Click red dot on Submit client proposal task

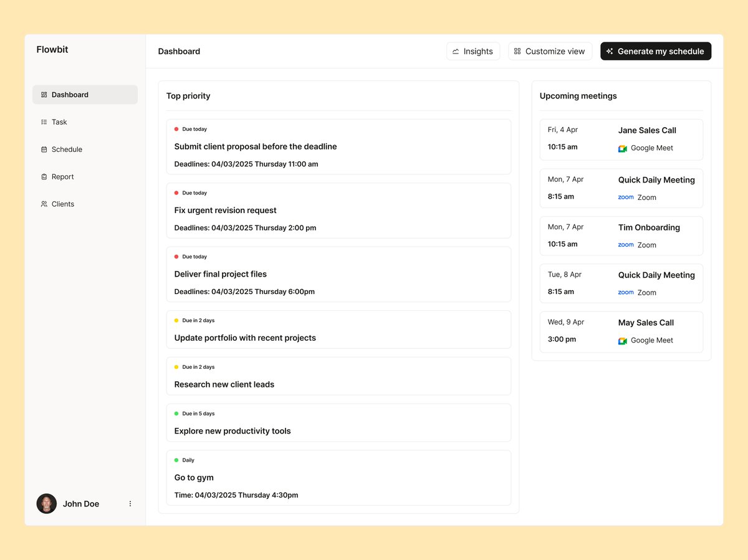pos(176,129)
